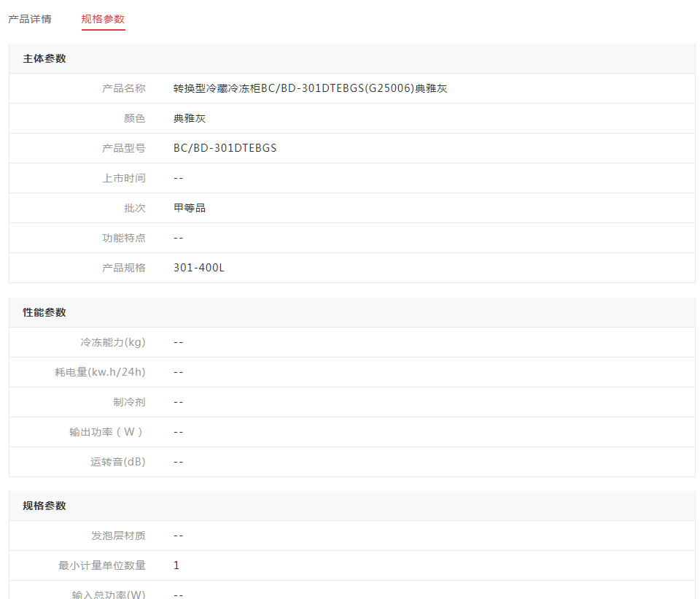
Task: Click the 输入总功率(W) row label
Action: (109, 594)
